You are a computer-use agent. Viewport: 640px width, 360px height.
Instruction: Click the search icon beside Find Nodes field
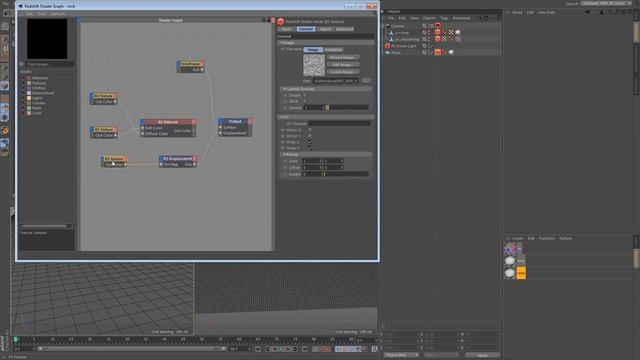(22, 64)
